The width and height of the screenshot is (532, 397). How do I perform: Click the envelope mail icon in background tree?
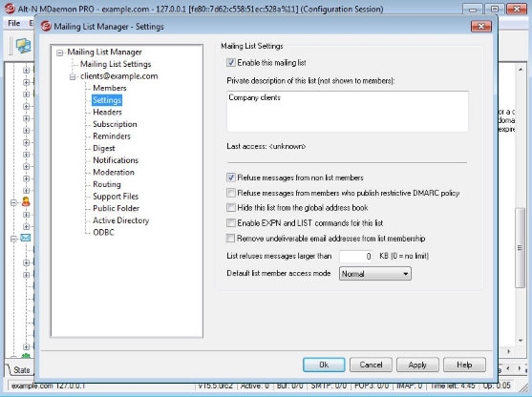[x=26, y=238]
